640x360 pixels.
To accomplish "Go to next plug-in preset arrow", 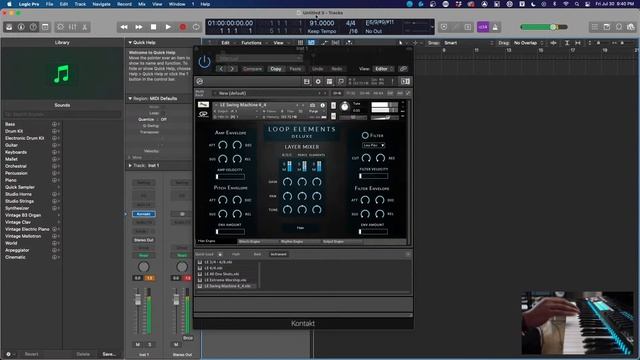I will pos(232,69).
